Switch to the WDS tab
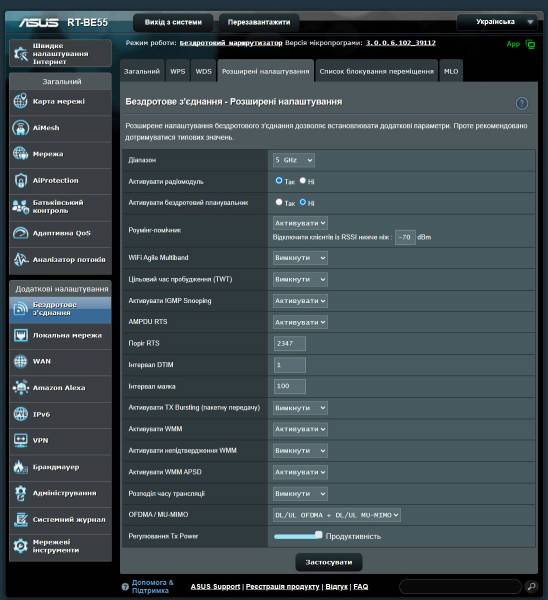 tap(203, 71)
